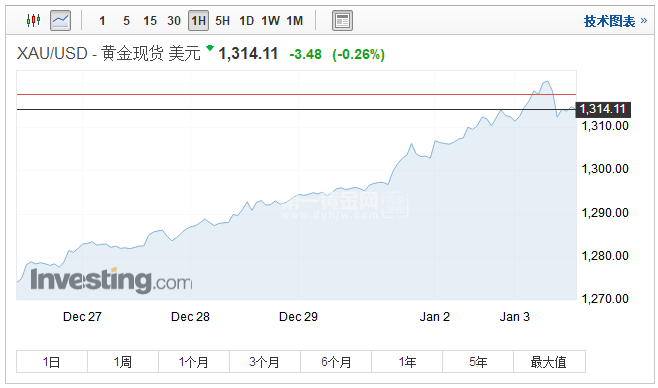Click the Dec 28 date label

click(190, 317)
